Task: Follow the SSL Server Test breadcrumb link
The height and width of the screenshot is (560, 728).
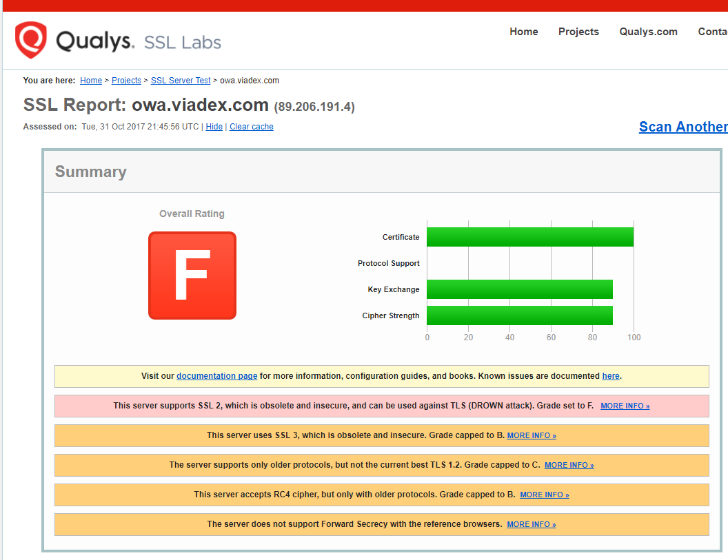Action: (x=181, y=81)
